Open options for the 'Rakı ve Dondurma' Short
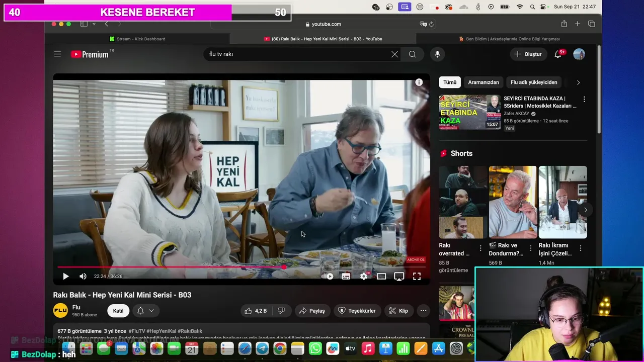Viewport: 644px width, 362px height. tap(530, 248)
